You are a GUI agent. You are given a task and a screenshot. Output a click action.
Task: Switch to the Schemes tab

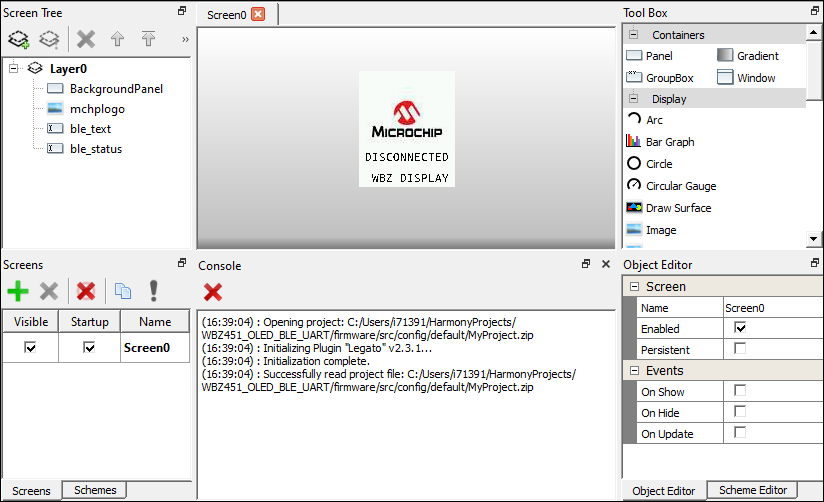95,490
